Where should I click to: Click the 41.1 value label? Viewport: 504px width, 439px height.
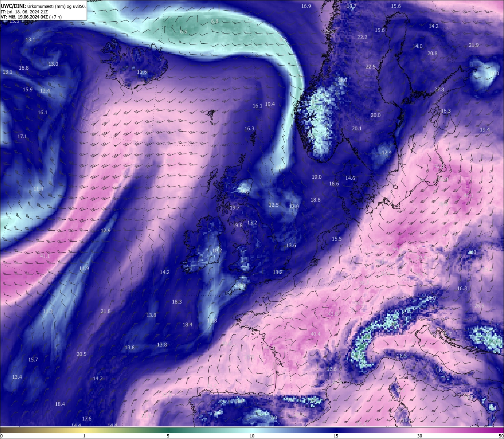click(x=45, y=256)
